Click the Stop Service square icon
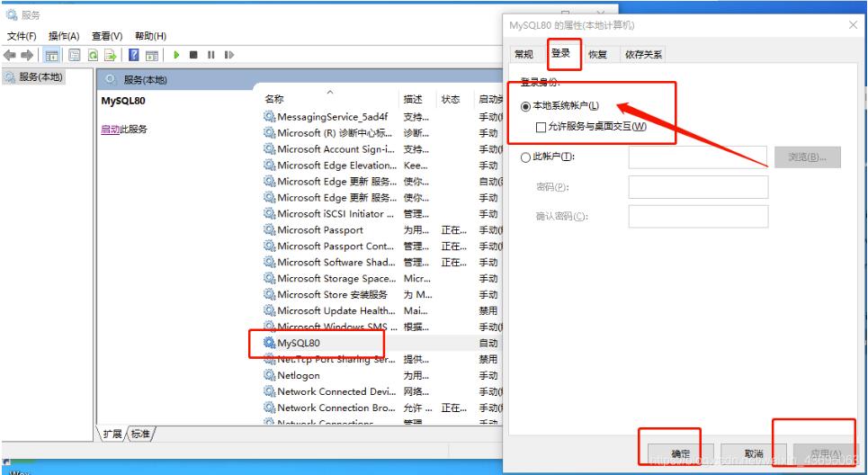Image resolution: width=868 pixels, height=475 pixels. [x=193, y=55]
